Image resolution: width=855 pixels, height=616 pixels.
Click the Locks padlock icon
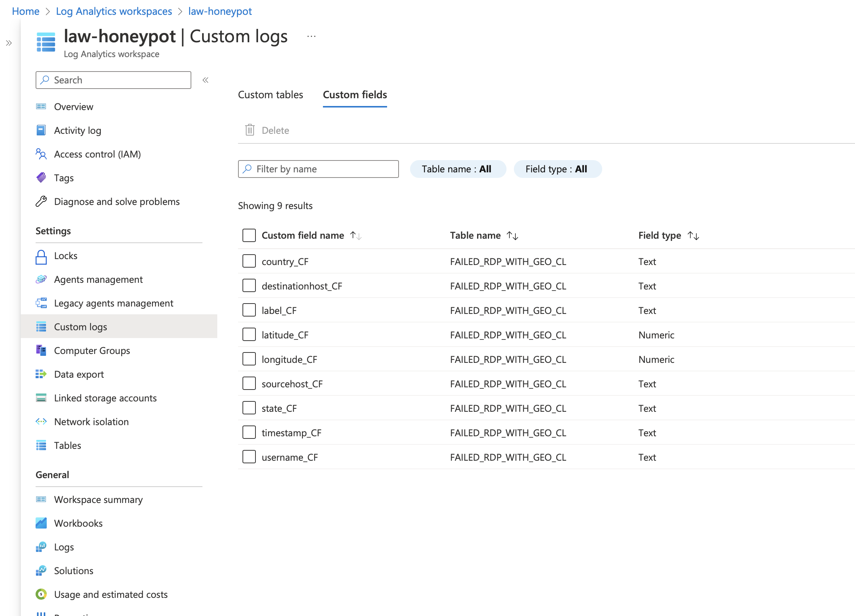tap(41, 257)
